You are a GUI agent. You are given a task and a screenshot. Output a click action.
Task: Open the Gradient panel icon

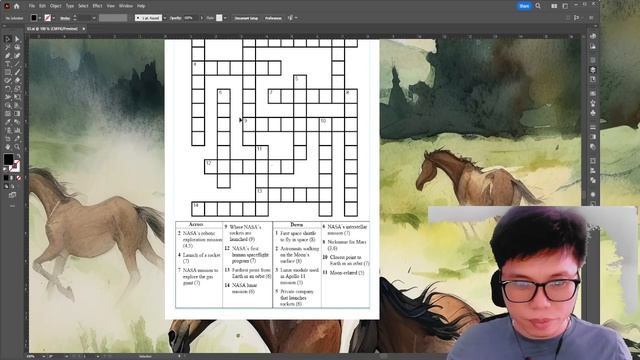593,137
